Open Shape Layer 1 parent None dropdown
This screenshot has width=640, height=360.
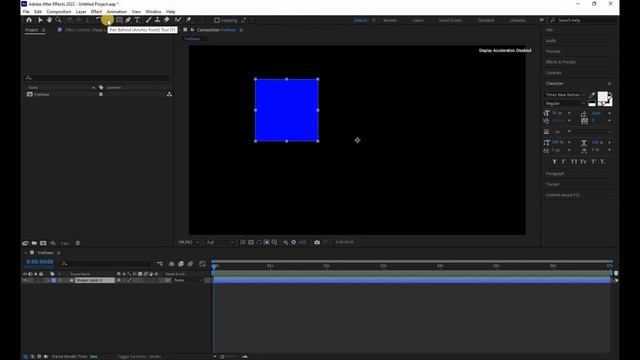coord(188,280)
